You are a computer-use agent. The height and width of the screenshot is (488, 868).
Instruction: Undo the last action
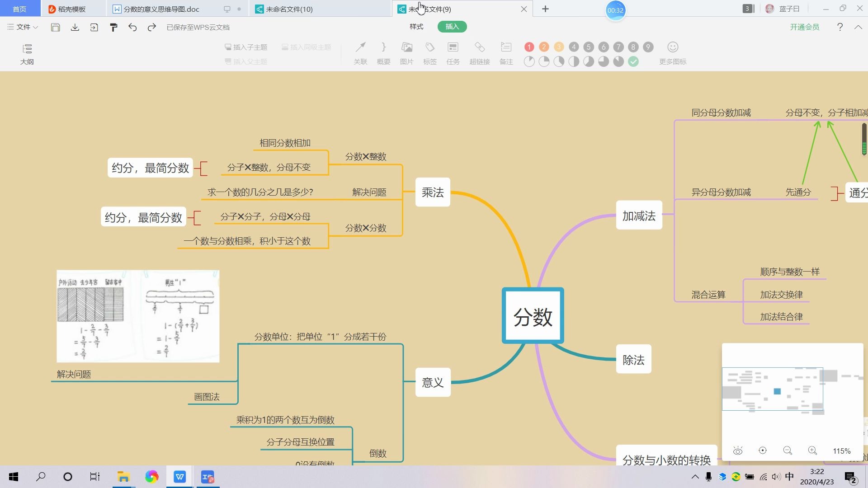pos(132,27)
